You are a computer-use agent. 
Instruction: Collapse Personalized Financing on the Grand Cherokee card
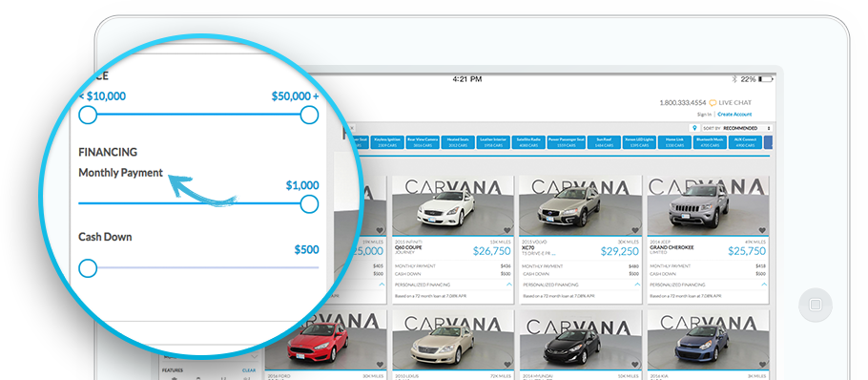pos(764,285)
